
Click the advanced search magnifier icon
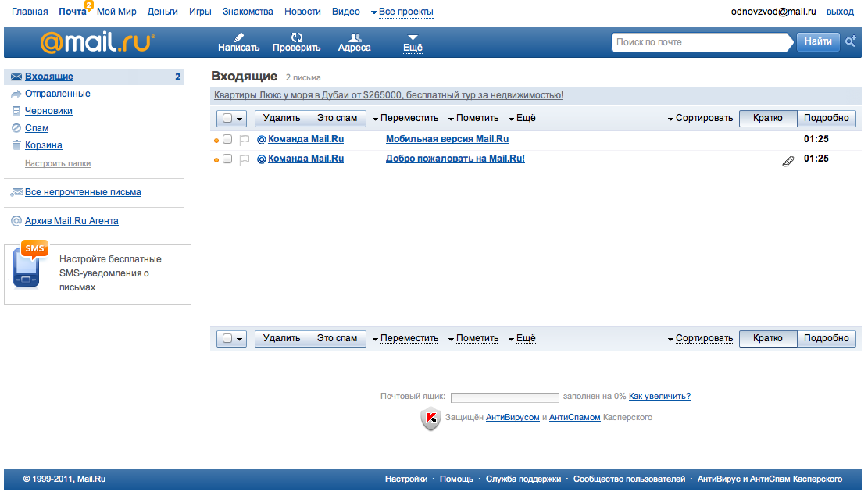click(850, 41)
